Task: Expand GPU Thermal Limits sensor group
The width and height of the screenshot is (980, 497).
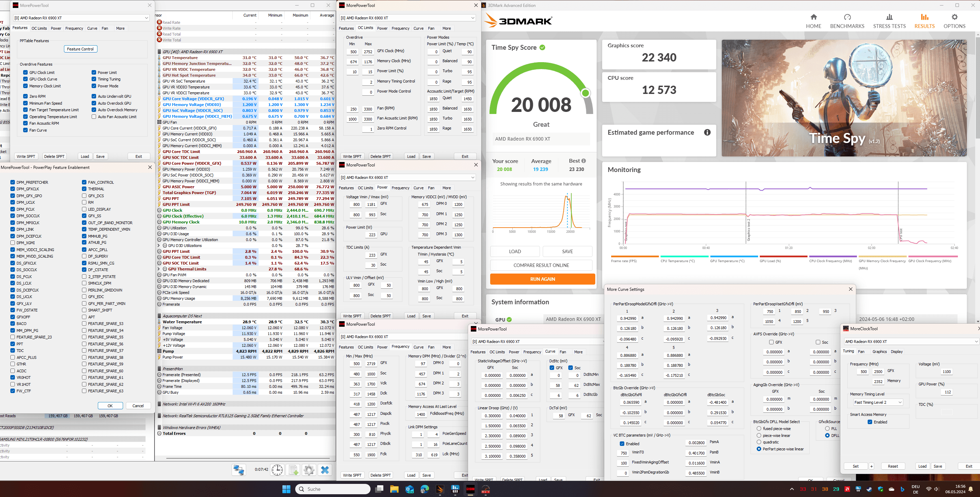Action: point(159,269)
